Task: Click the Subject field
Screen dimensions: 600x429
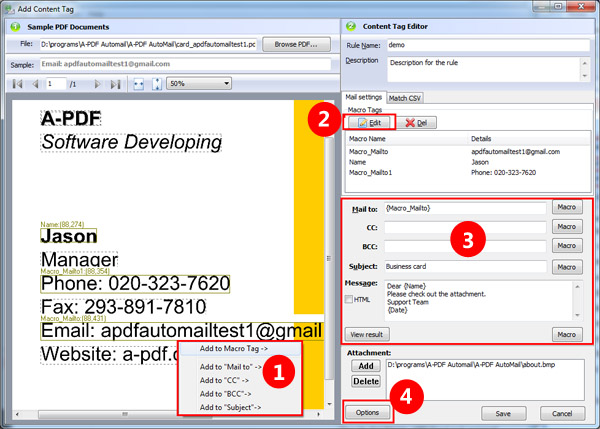Action: pos(465,266)
